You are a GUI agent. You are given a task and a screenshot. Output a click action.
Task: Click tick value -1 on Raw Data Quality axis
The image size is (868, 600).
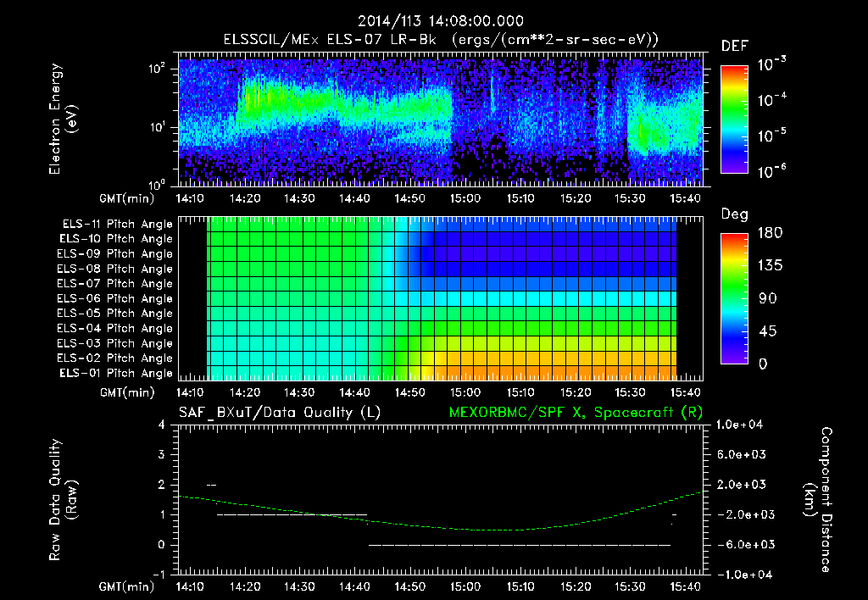pyautogui.click(x=159, y=575)
